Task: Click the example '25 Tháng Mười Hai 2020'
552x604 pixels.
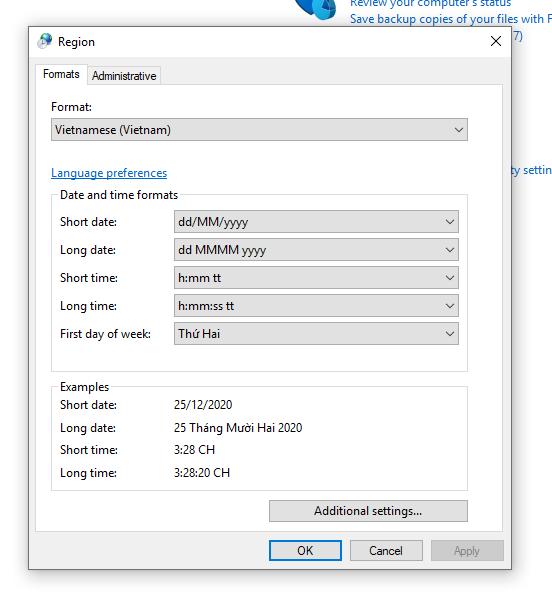Action: click(238, 428)
